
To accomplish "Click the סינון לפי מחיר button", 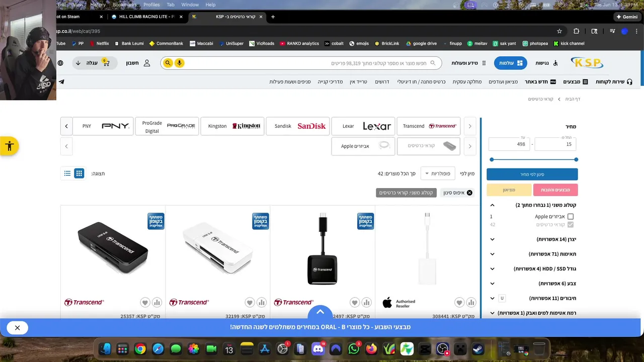I will [532, 174].
